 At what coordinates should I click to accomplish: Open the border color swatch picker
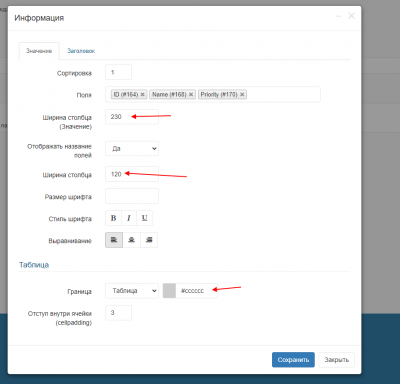pyautogui.click(x=169, y=291)
